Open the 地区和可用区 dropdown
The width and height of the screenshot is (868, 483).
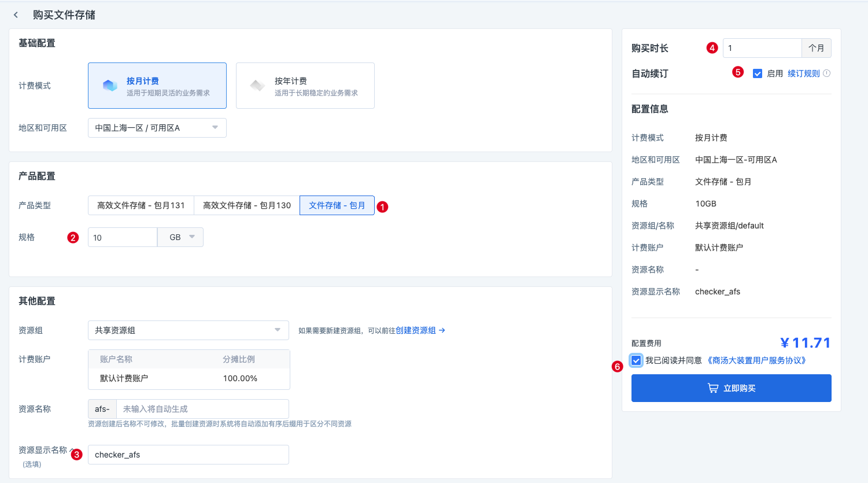[x=157, y=128]
